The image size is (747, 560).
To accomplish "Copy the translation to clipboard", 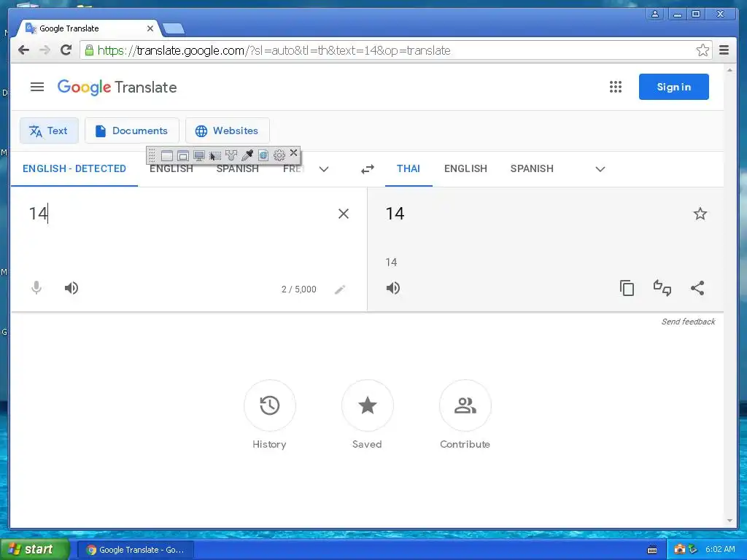I will pos(627,288).
